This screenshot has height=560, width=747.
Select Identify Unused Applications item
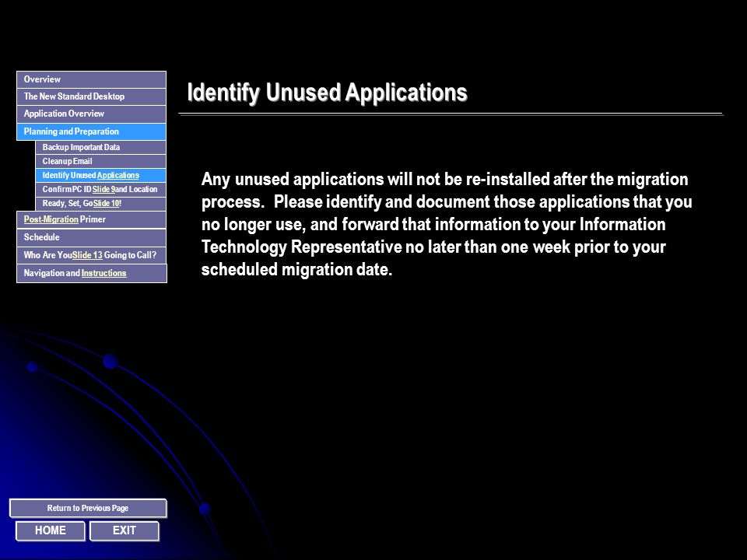(x=101, y=175)
